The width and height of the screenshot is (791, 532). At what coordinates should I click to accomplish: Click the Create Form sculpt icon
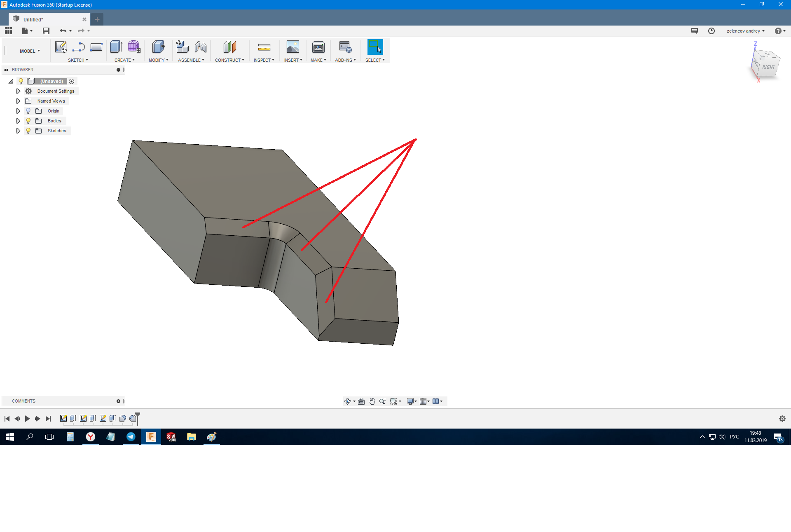pos(134,47)
